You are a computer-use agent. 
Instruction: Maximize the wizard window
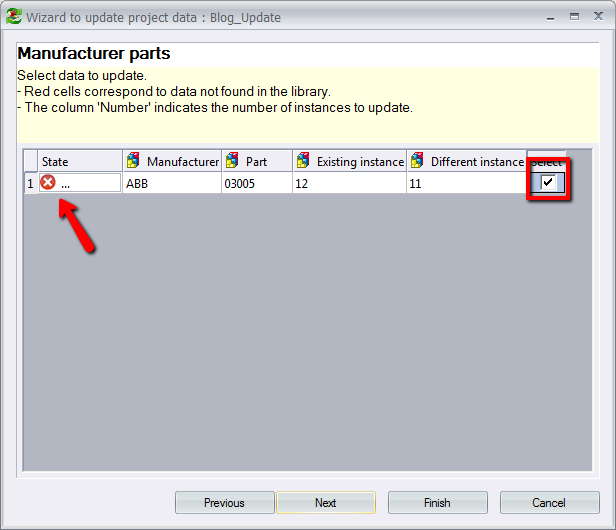(x=574, y=17)
